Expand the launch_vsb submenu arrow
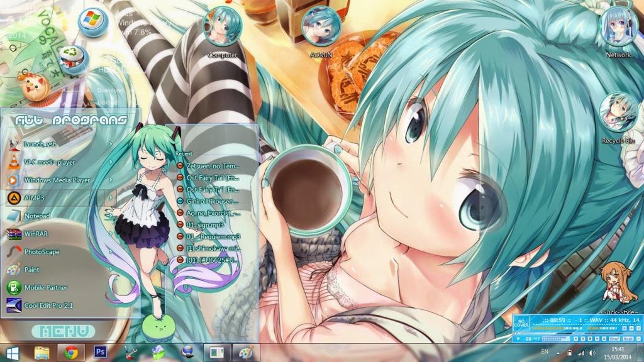Image resolution: width=644 pixels, height=362 pixels. click(109, 144)
